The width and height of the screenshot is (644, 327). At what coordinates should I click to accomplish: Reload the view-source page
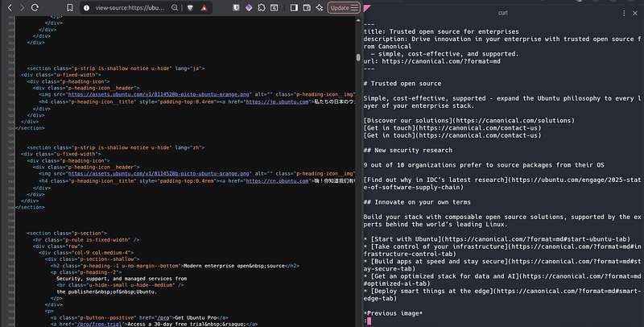pyautogui.click(x=35, y=7)
